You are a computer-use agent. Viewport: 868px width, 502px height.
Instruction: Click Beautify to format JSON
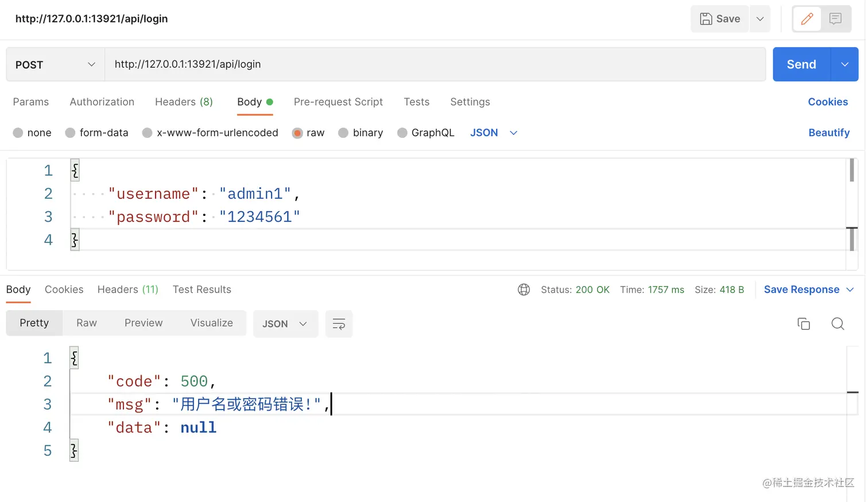829,133
